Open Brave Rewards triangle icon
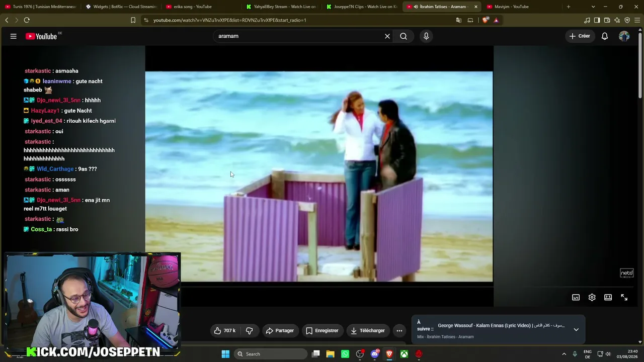Image resolution: width=644 pixels, height=362 pixels. point(496,20)
